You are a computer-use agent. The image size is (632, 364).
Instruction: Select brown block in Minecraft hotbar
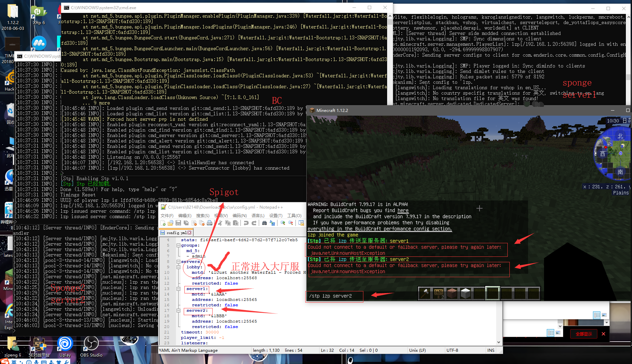(452, 293)
